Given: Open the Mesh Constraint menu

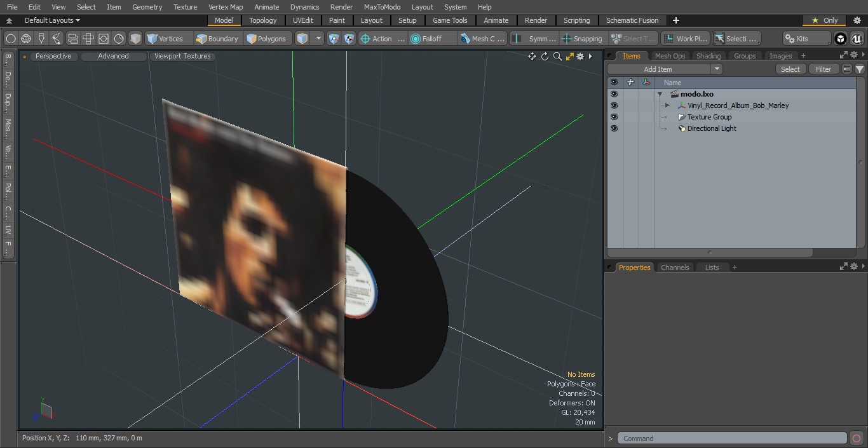Looking at the screenshot, I should tap(483, 39).
